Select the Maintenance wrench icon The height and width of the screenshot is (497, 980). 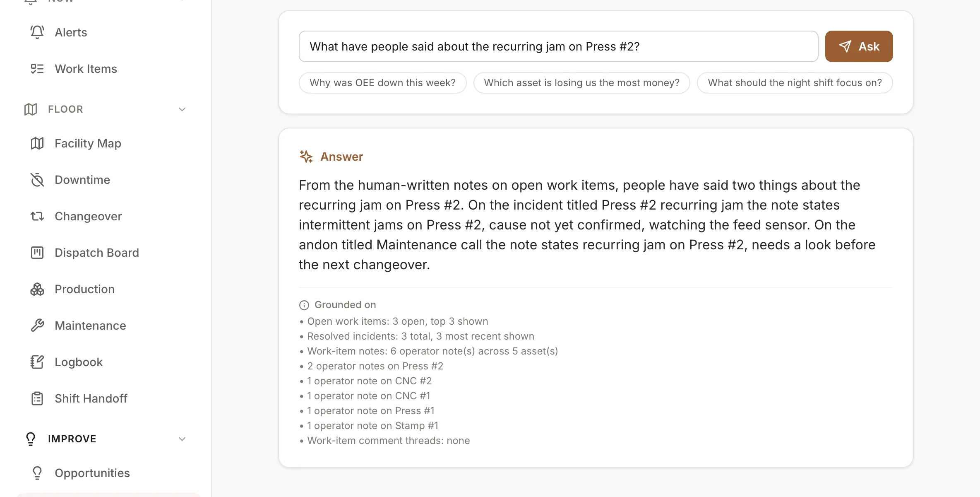[x=37, y=326]
